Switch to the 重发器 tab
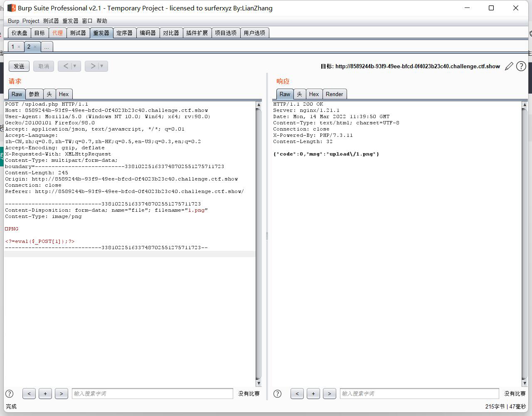532x416 pixels. coord(101,33)
